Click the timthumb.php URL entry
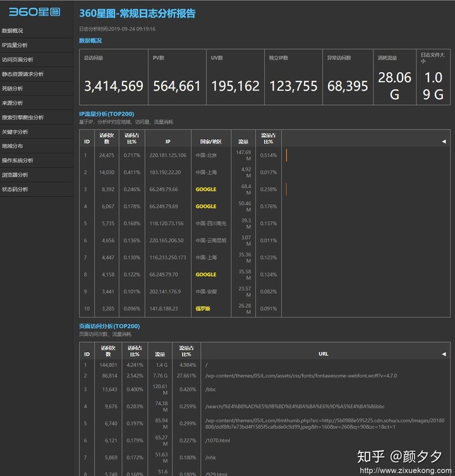This screenshot has height=476, width=455. coord(325,424)
